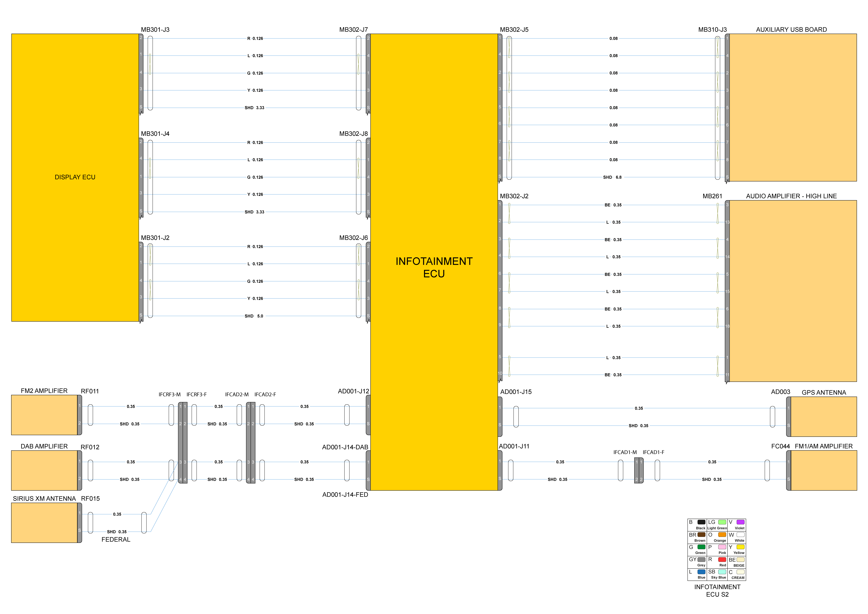Click the GPS ANTENNA block
Image resolution: width=868 pixels, height=614 pixels.
tap(823, 417)
